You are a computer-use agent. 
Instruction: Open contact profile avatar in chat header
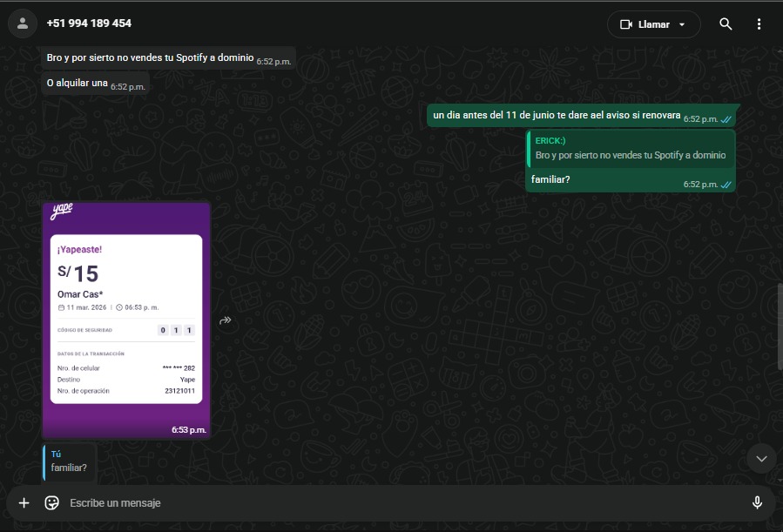[x=23, y=24]
